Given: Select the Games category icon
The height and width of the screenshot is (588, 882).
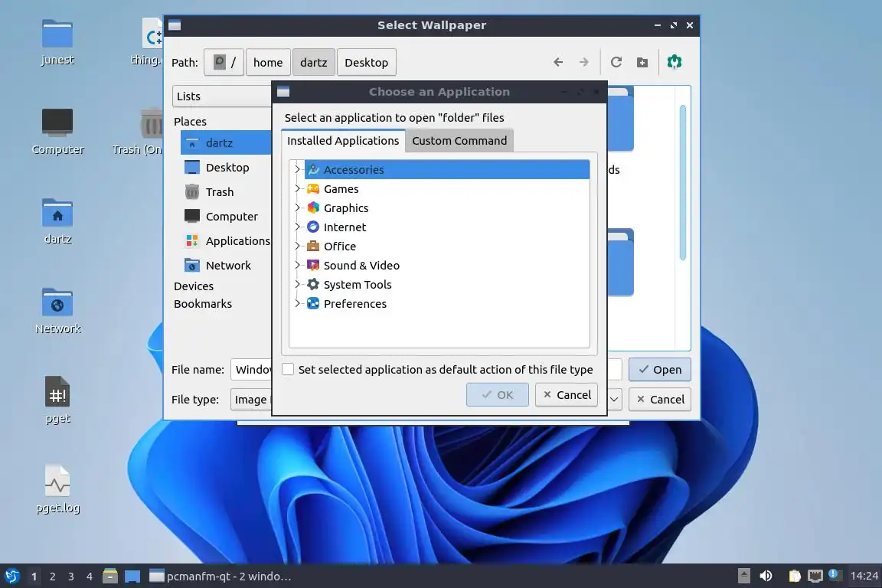Looking at the screenshot, I should pyautogui.click(x=313, y=188).
